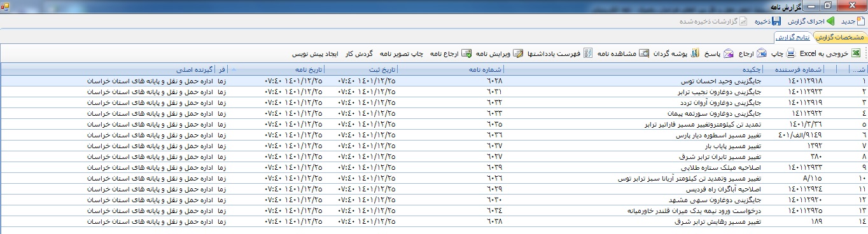
Task: Save the report with ذخیره
Action: click(x=767, y=22)
